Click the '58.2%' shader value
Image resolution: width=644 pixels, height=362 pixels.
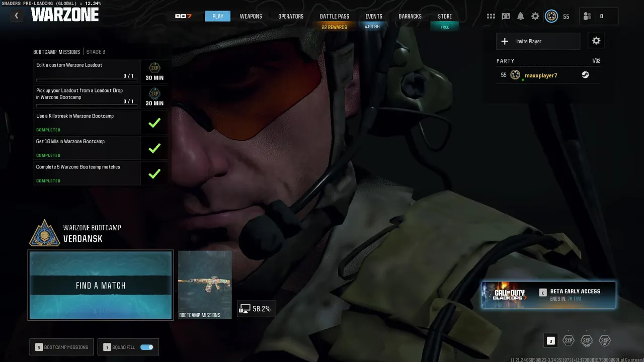coord(262,309)
